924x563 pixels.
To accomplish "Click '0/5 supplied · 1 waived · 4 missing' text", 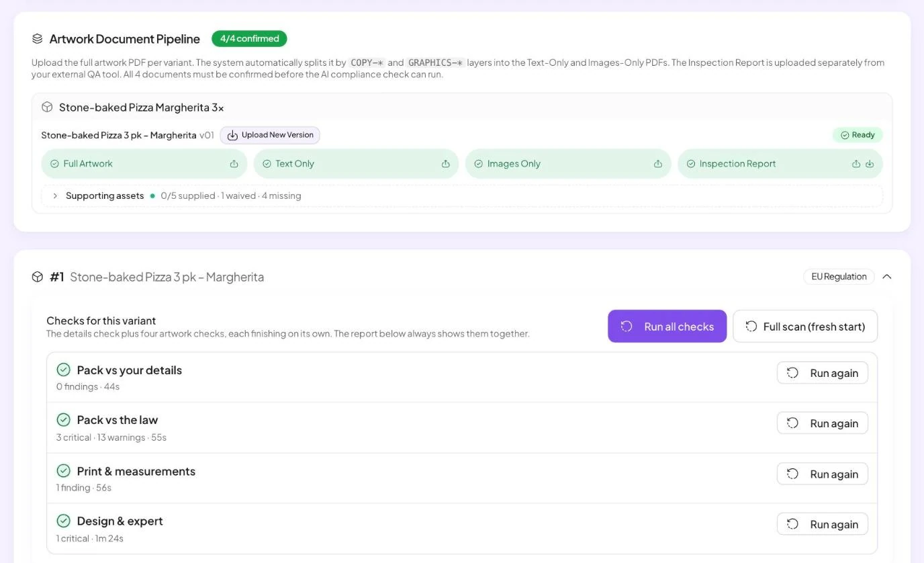I will (231, 196).
